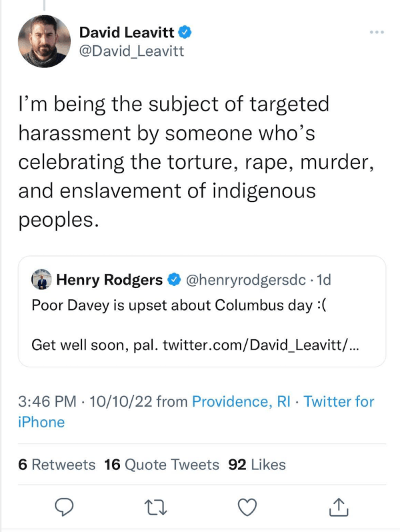View the 6 Retweets list
400x532 pixels.
click(57, 464)
